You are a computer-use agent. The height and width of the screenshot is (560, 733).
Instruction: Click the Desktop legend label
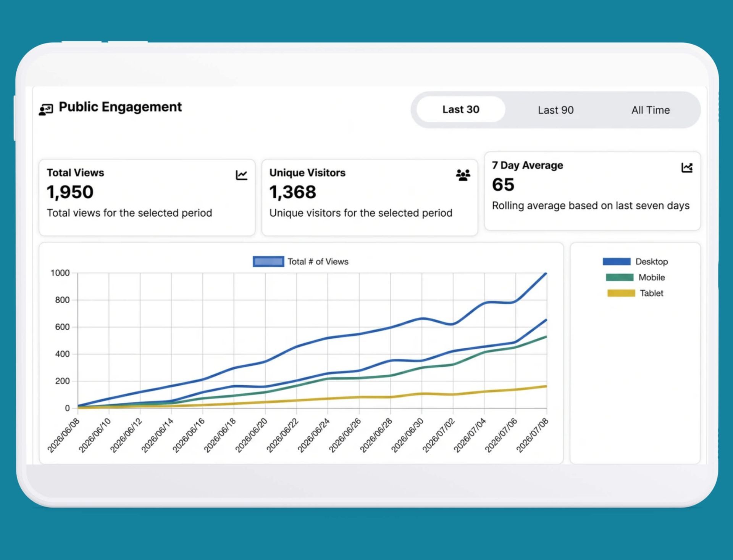pos(651,262)
